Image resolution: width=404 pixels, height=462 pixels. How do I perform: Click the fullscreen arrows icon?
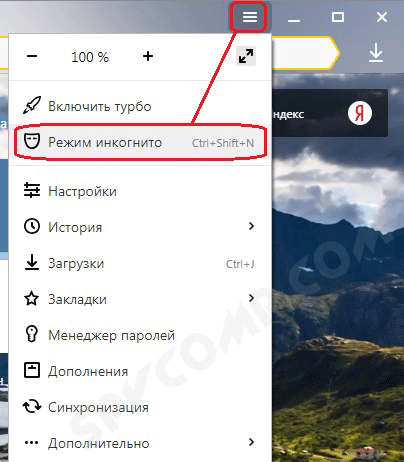[x=246, y=56]
